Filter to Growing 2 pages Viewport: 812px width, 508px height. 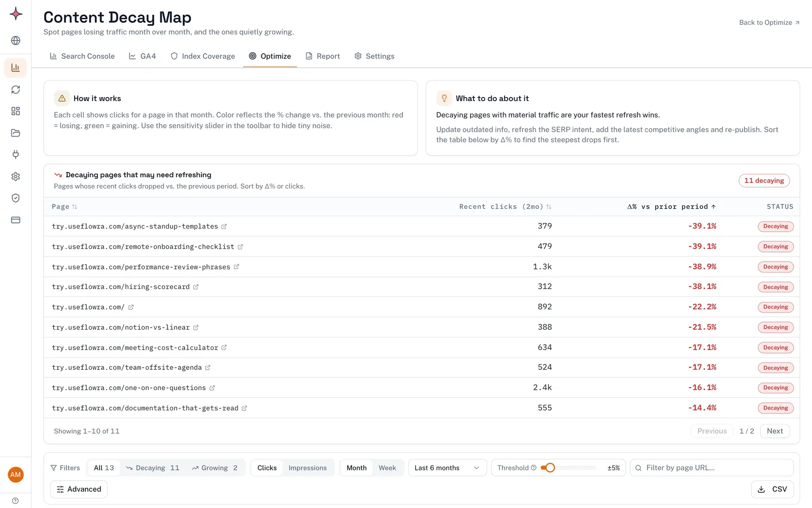point(215,468)
